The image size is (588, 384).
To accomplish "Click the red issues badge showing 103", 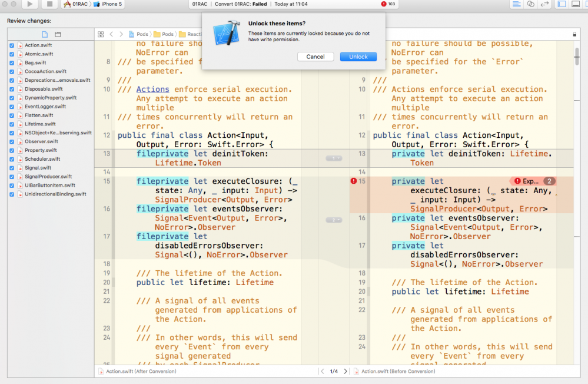I will [386, 4].
